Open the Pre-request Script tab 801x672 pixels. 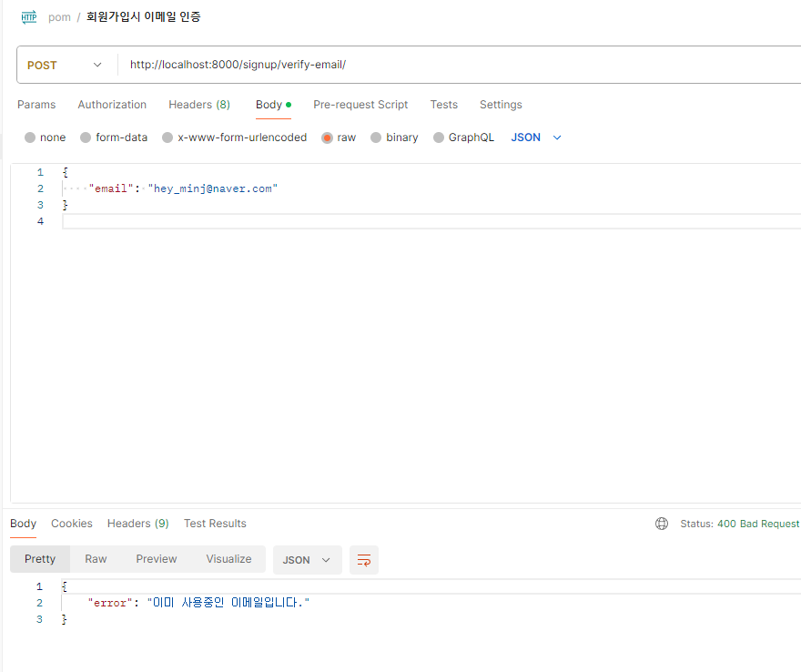360,105
